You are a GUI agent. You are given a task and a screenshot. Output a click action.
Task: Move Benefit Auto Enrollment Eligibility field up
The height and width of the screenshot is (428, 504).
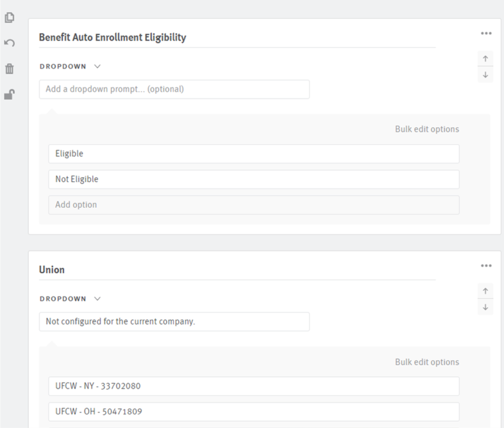click(485, 59)
